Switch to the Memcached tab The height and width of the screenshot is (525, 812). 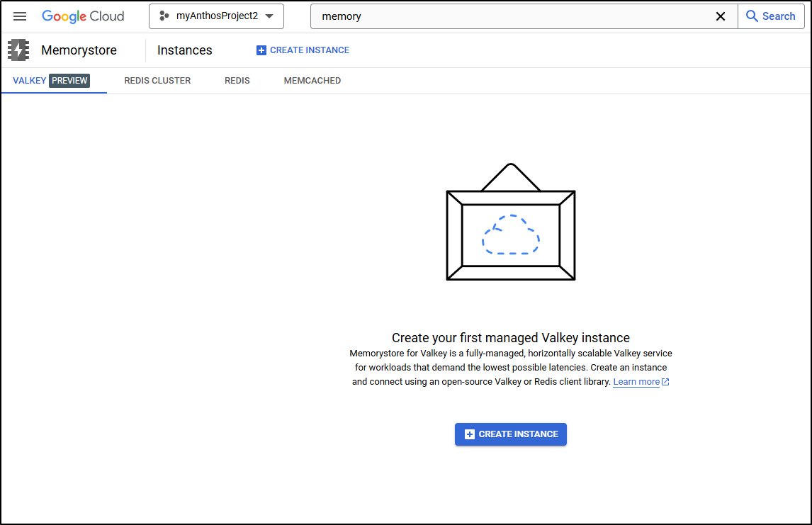(x=312, y=81)
